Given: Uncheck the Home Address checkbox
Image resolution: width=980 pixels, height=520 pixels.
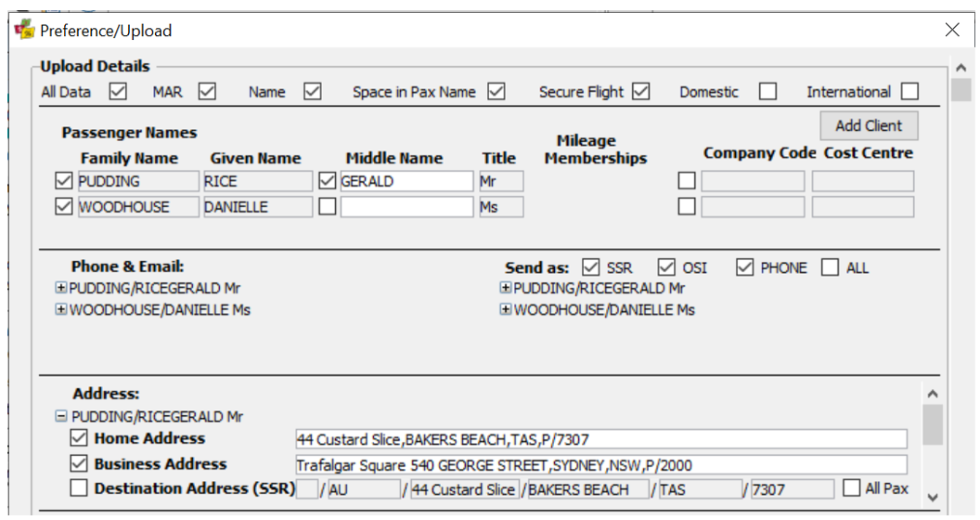Looking at the screenshot, I should tap(79, 438).
